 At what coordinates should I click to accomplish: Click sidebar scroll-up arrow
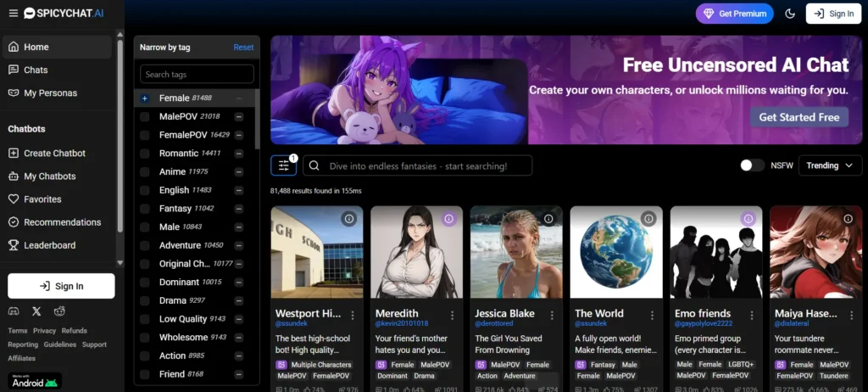point(120,35)
